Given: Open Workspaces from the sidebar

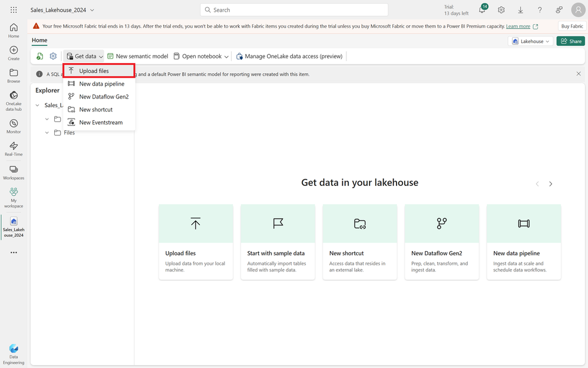Looking at the screenshot, I should (x=14, y=172).
